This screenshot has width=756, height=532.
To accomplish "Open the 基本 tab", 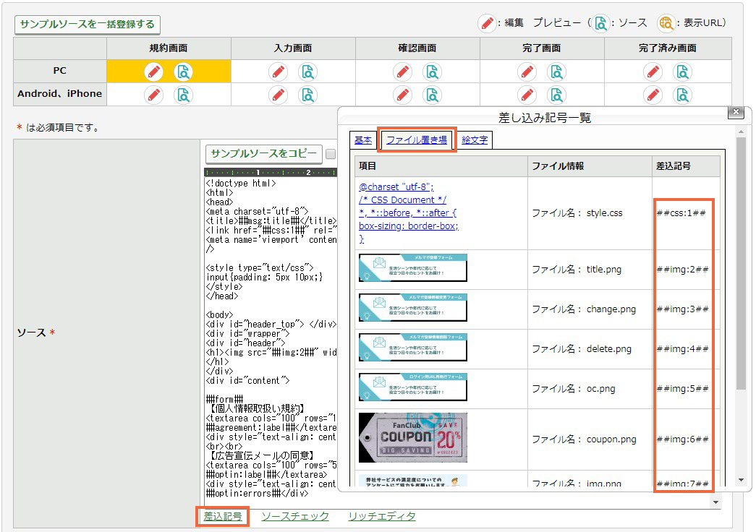I will pyautogui.click(x=363, y=140).
